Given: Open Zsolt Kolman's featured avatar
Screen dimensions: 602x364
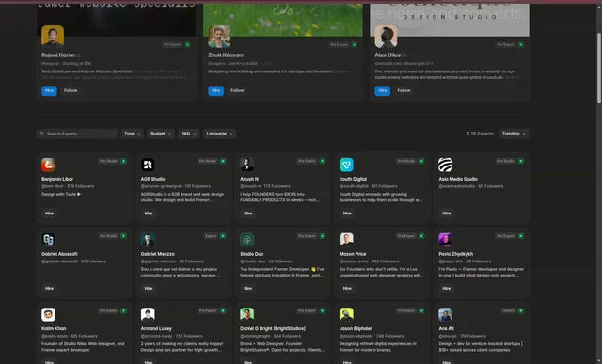Looking at the screenshot, I should click(219, 37).
